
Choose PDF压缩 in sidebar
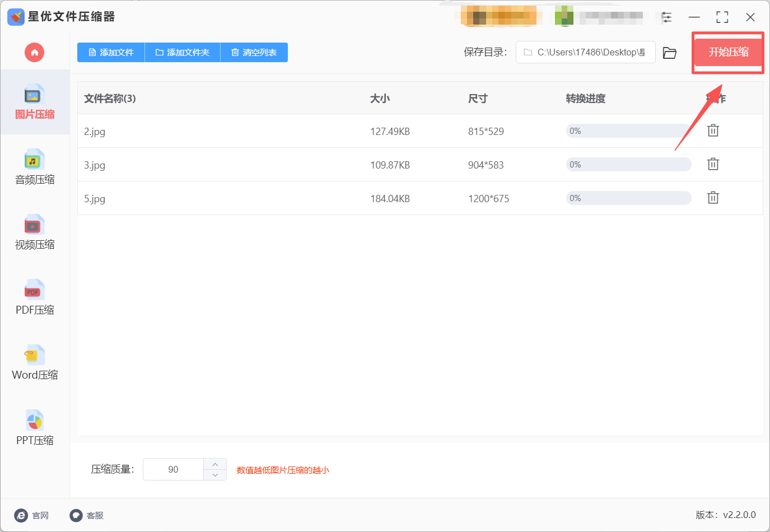click(x=35, y=297)
